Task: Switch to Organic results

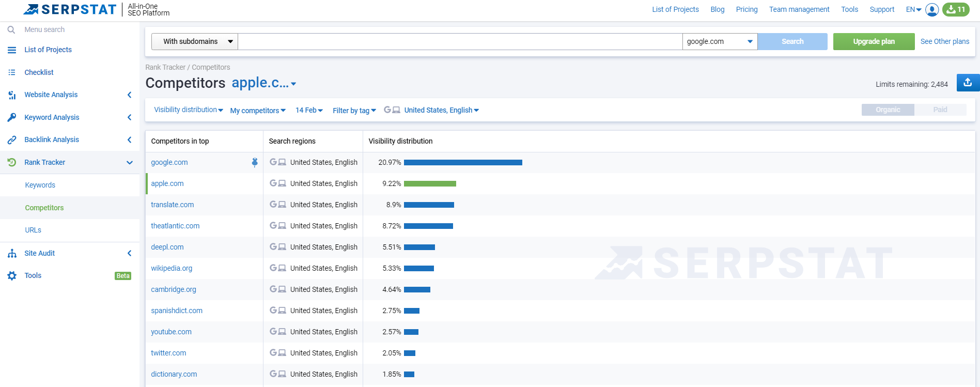Action: [x=888, y=110]
